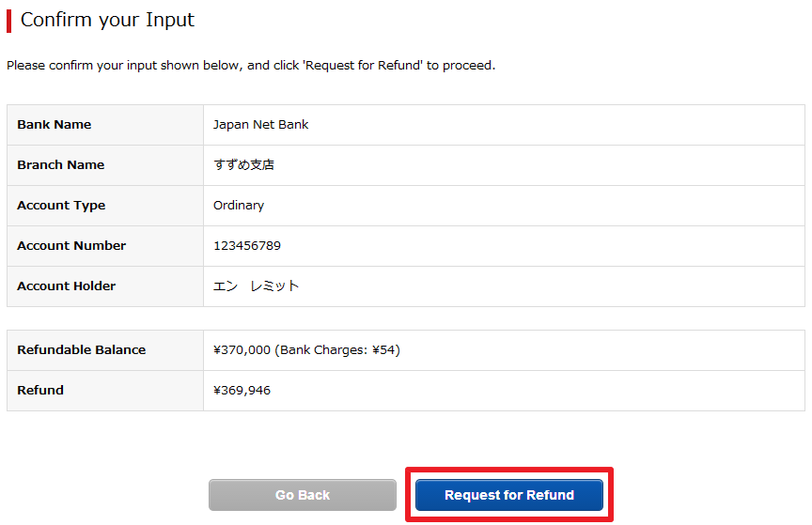
Task: Click the confirmation instruction sentence
Action: tap(251, 66)
